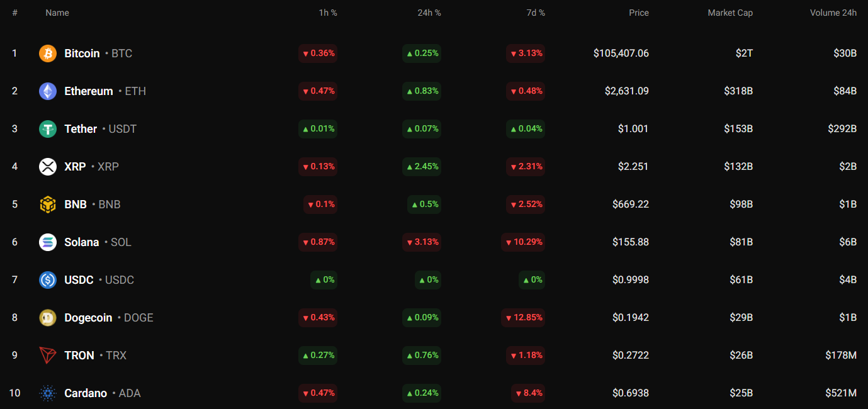Click the Bitcoin coin logo icon

pyautogui.click(x=48, y=53)
